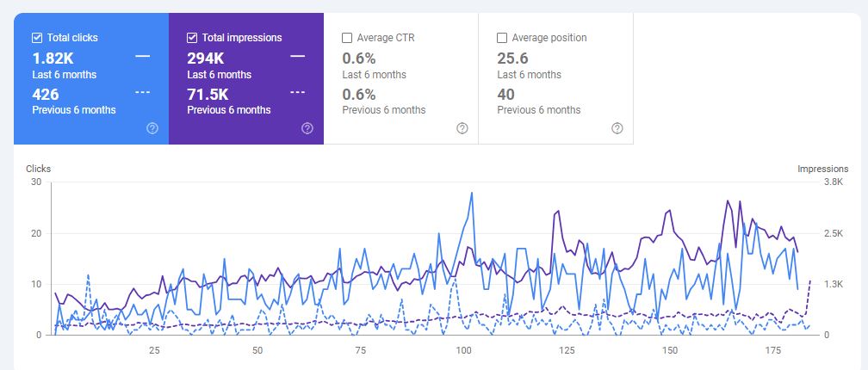Click solid line legend beside 294K impressions
The width and height of the screenshot is (868, 370).
click(x=298, y=57)
